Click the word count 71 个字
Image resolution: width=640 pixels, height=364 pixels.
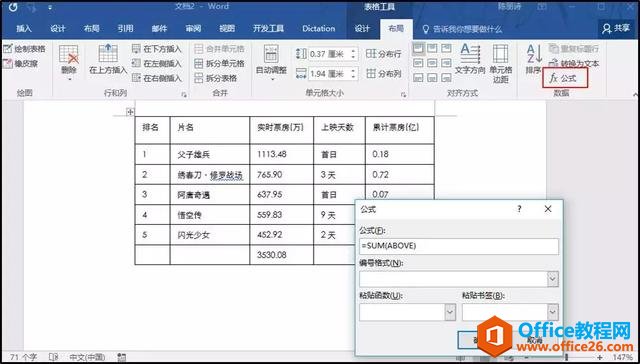click(x=24, y=357)
